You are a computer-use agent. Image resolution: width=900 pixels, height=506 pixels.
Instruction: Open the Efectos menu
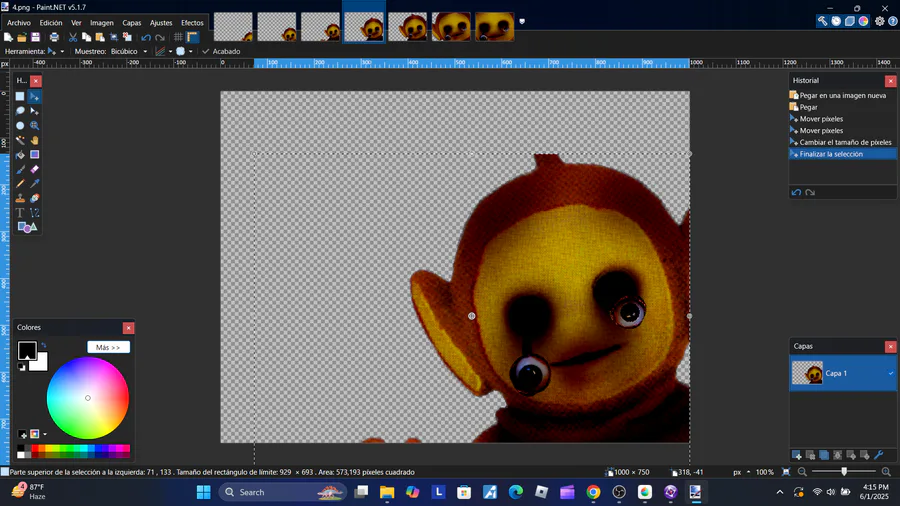192,23
